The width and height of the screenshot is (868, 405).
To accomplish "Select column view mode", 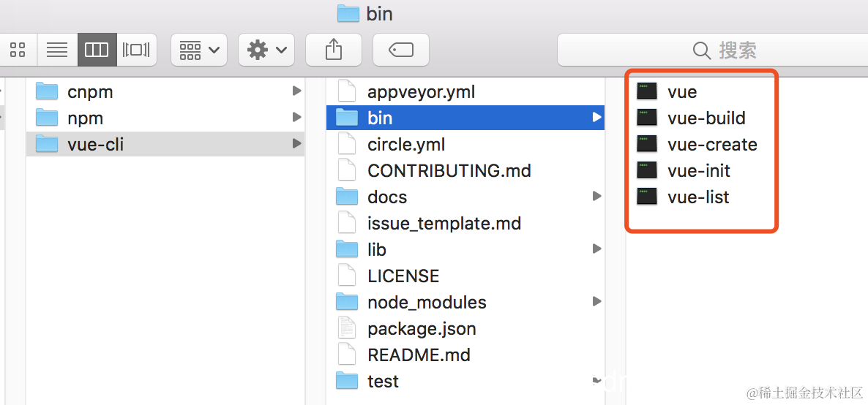I will [x=97, y=50].
